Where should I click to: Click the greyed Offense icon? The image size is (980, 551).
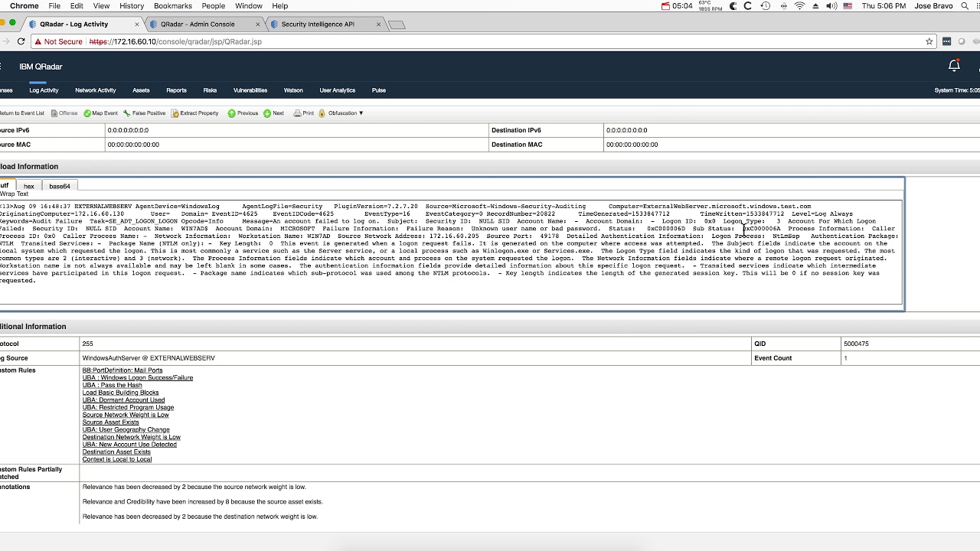(54, 113)
